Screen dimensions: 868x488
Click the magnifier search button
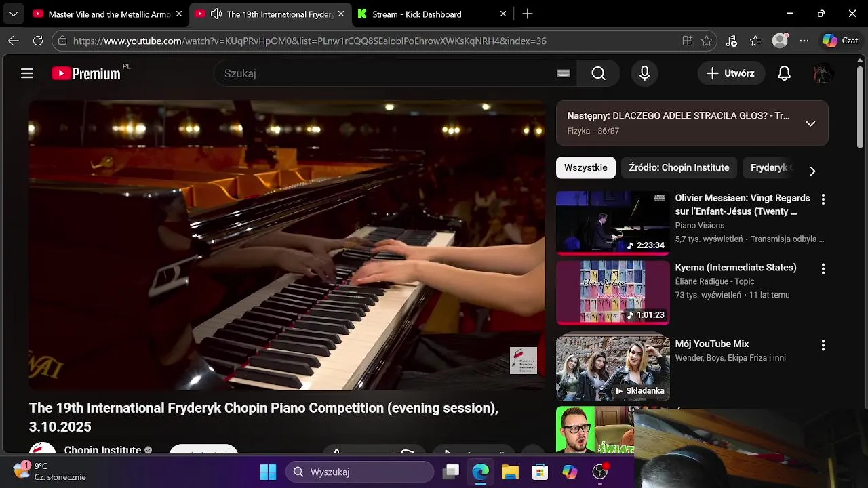coord(598,73)
